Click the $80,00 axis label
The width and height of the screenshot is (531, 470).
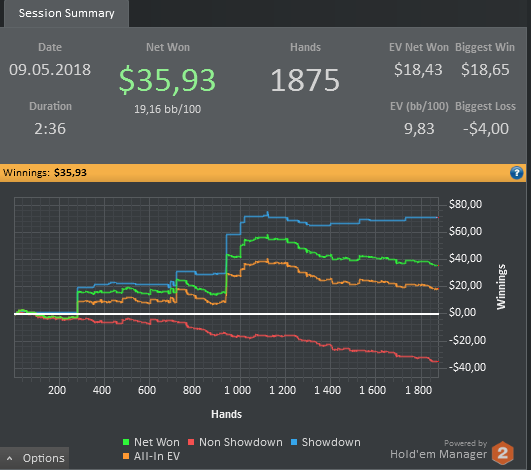tap(465, 204)
